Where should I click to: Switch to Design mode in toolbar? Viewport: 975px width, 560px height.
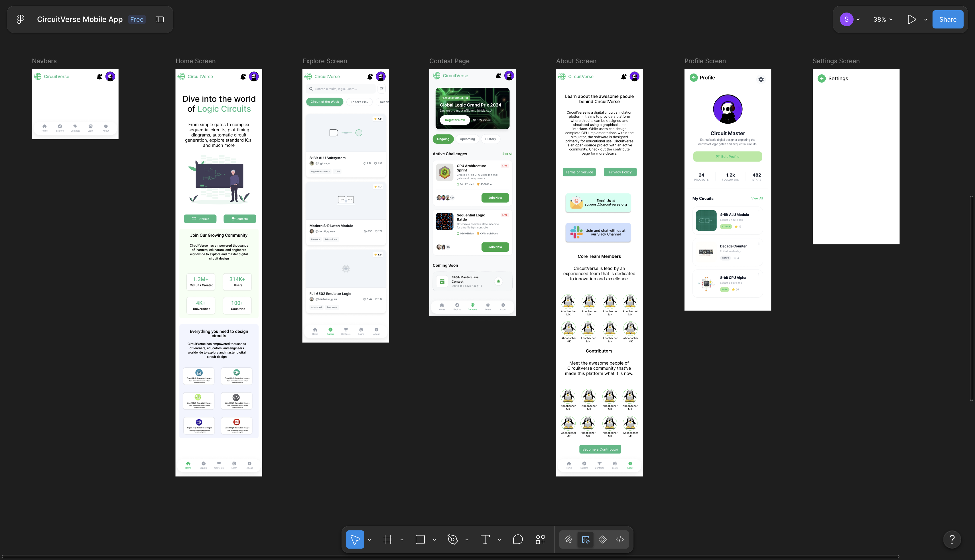(586, 539)
